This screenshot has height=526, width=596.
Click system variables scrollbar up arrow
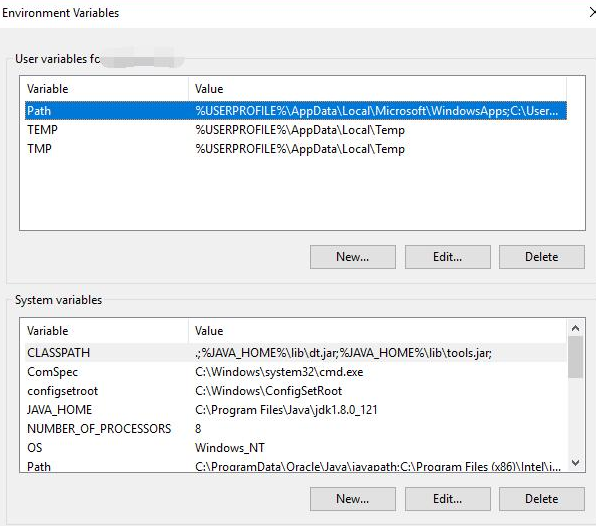click(576, 328)
